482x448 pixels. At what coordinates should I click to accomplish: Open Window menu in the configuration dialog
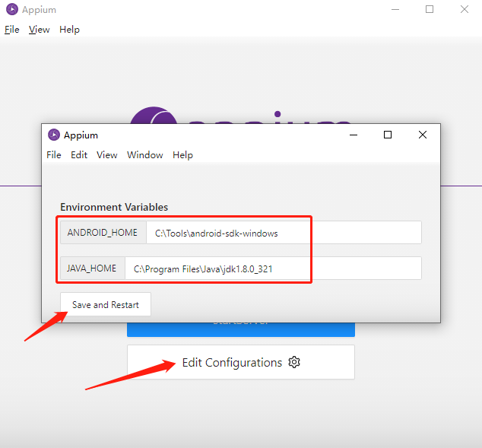pos(144,154)
